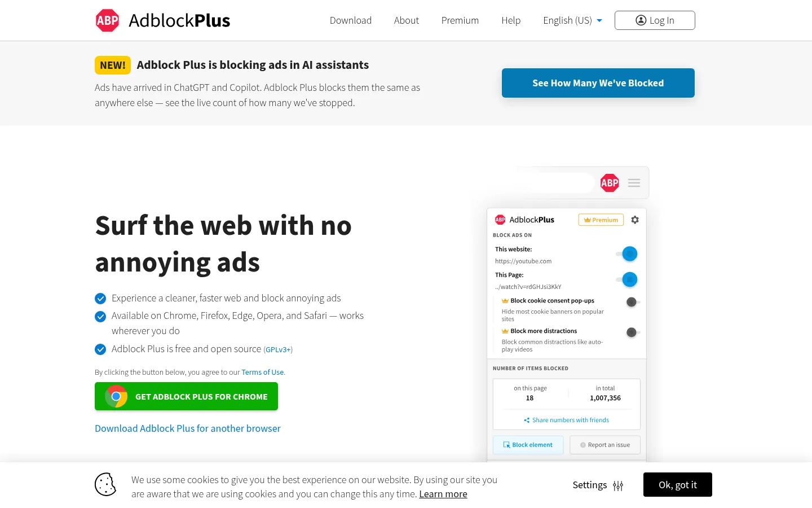The height and width of the screenshot is (508, 812).
Task: Click the ../watch?v=rdGHJsi3KkY page path
Action: 528,287
